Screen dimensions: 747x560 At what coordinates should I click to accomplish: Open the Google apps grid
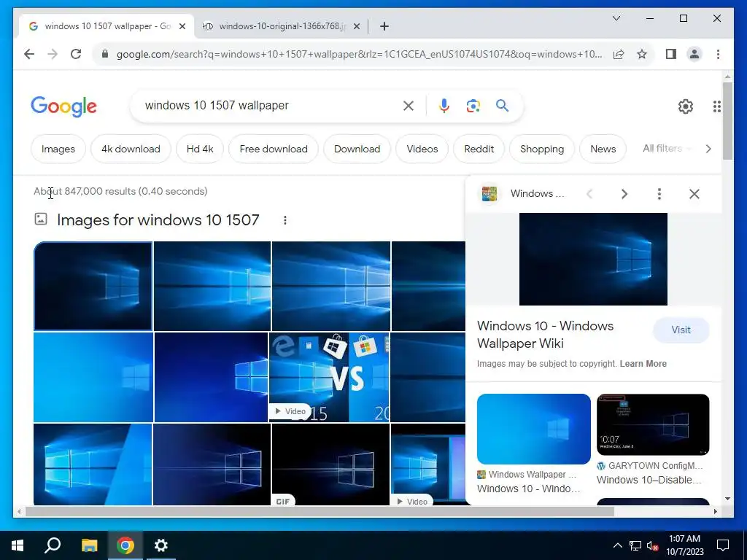point(716,106)
